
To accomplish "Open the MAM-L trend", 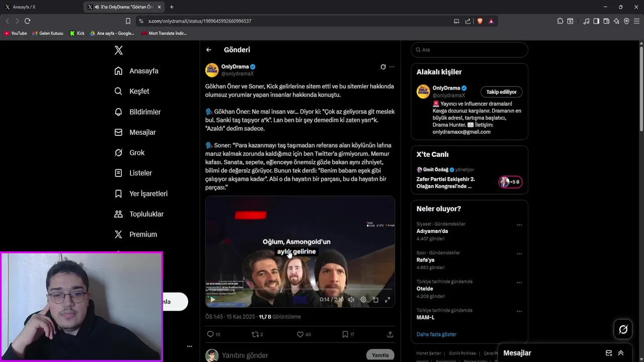I will coord(425,318).
